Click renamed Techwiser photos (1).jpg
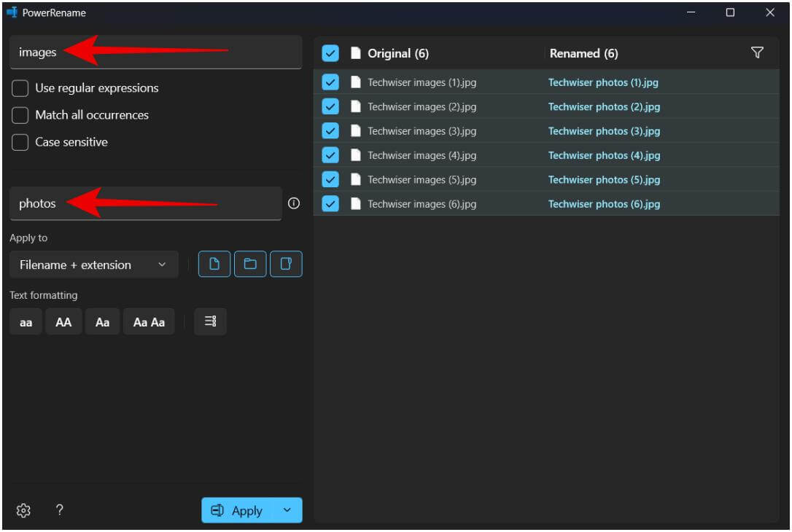 (603, 82)
